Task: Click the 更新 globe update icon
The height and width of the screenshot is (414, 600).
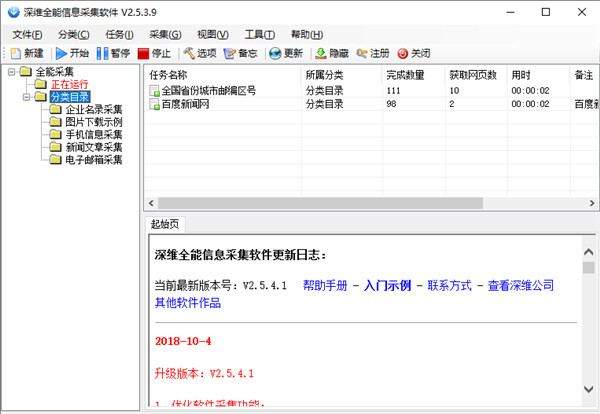Action: (275, 53)
